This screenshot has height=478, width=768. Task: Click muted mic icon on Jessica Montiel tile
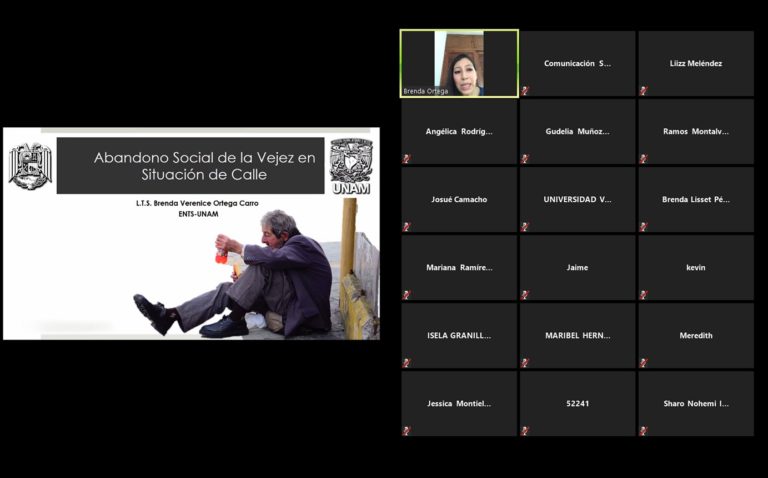407,431
